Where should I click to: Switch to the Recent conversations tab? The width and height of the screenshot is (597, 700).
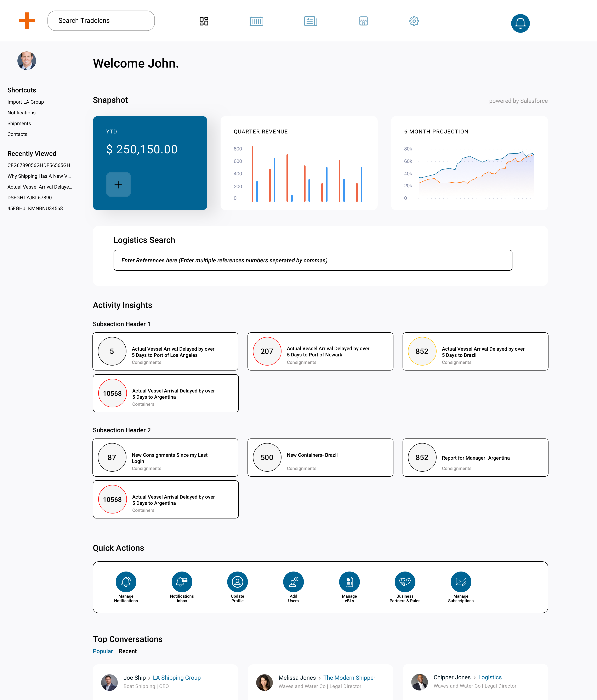click(x=128, y=651)
